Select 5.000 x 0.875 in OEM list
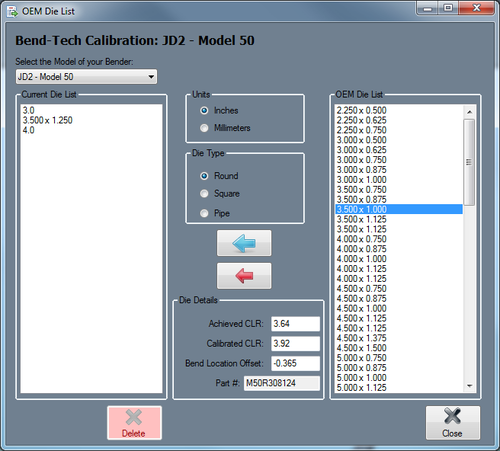Screen dimensions: 500x451 (x=399, y=368)
